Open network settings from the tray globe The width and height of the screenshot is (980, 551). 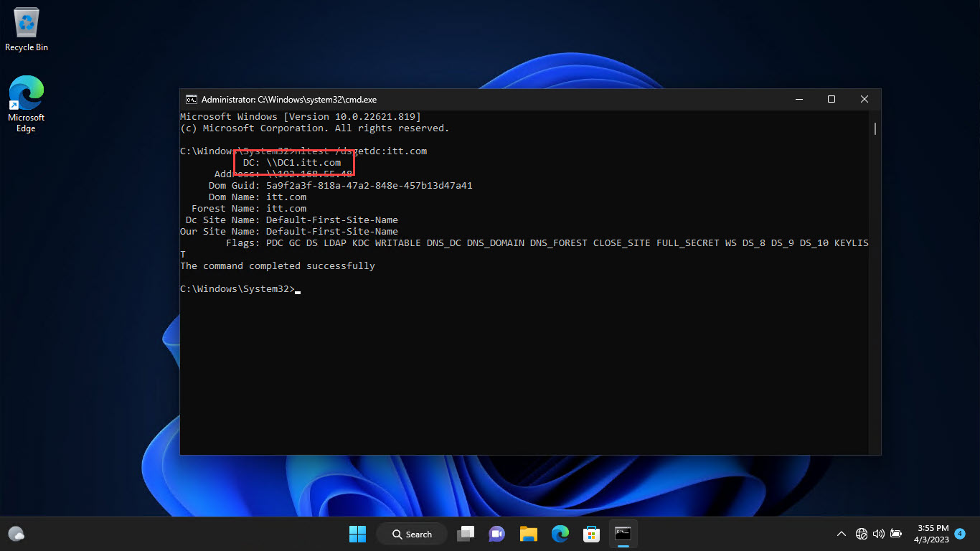pos(861,534)
